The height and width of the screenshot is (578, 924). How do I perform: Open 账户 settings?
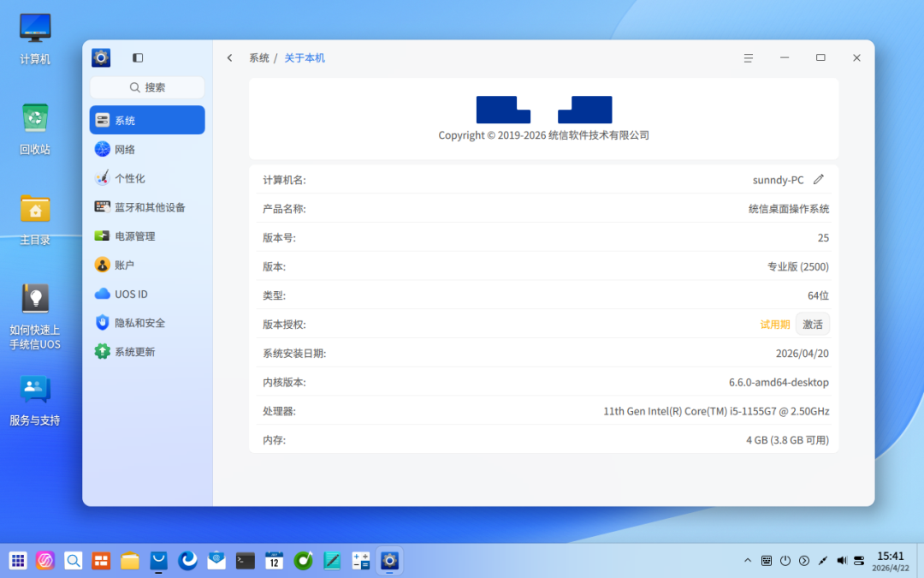(x=147, y=265)
